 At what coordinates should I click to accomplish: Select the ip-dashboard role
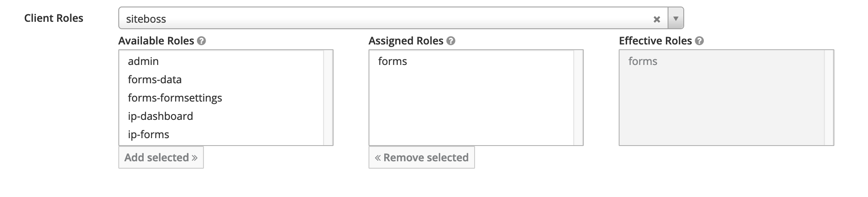[x=160, y=116]
